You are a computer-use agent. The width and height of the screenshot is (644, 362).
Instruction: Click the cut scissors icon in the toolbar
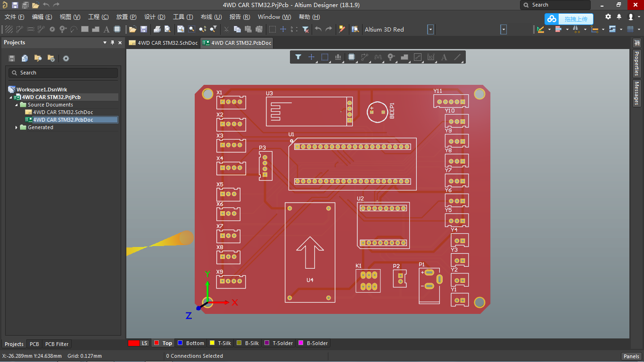(226, 29)
